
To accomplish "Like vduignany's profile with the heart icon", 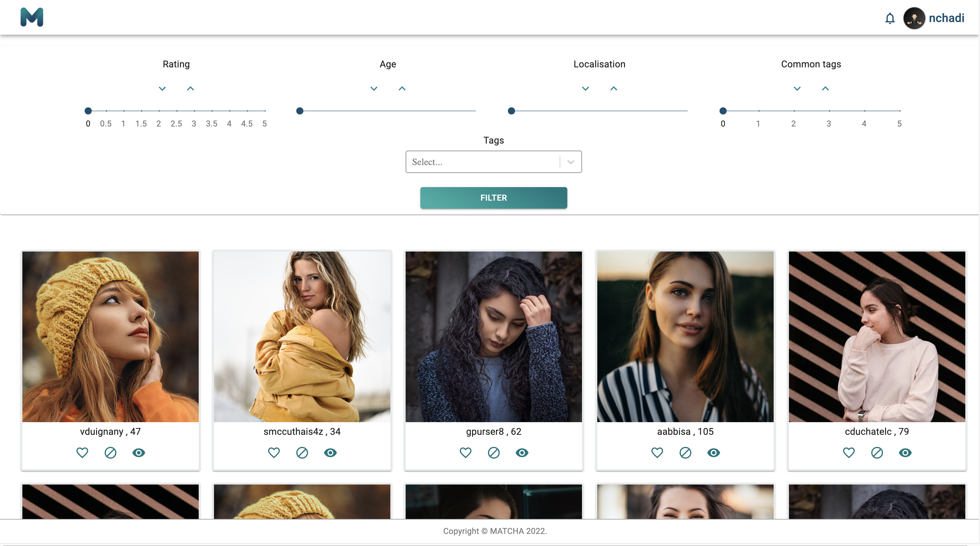I will click(82, 453).
